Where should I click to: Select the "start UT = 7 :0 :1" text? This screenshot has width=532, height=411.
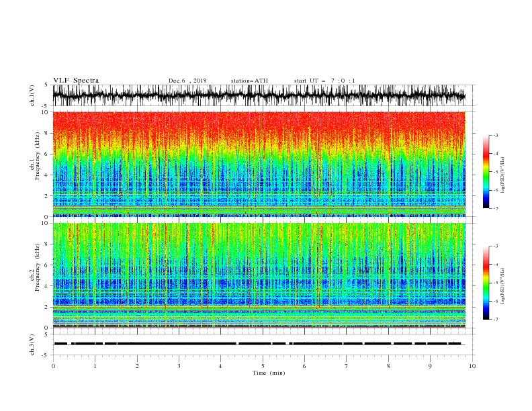click(324, 81)
